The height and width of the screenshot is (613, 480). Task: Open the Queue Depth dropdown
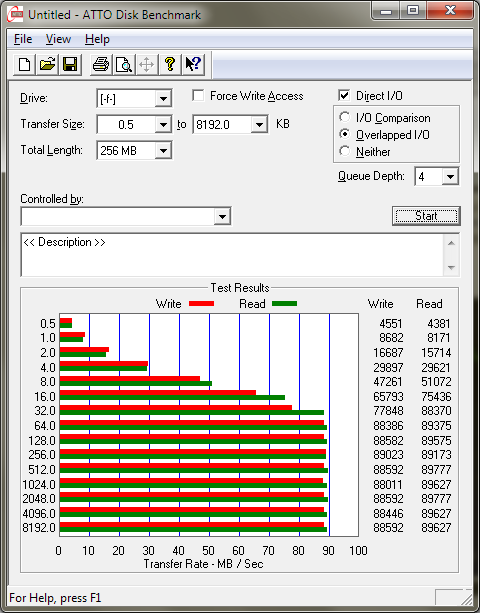point(450,177)
